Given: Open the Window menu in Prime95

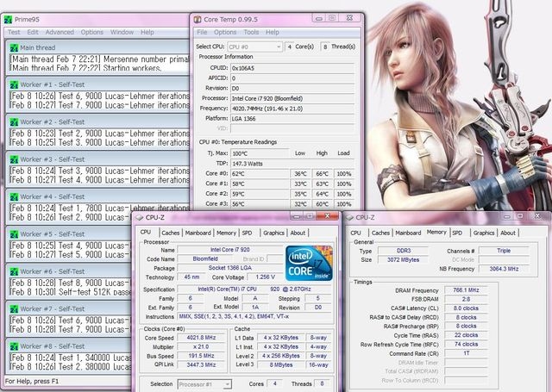Looking at the screenshot, I should coord(122,32).
